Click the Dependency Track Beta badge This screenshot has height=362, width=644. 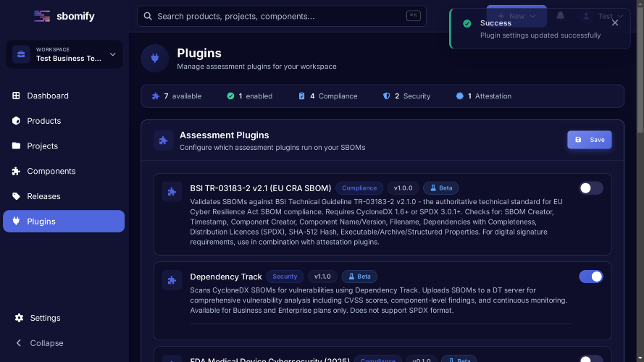tap(359, 277)
